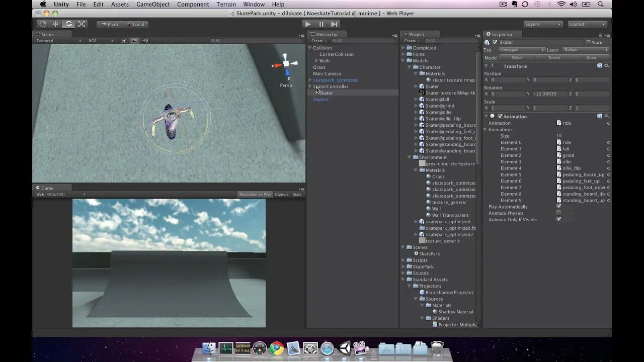Toggle Maximize on Play button

(255, 195)
